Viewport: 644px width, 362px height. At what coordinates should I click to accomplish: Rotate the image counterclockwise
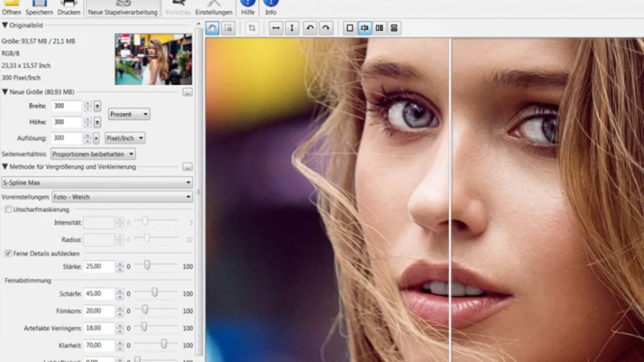pos(310,28)
